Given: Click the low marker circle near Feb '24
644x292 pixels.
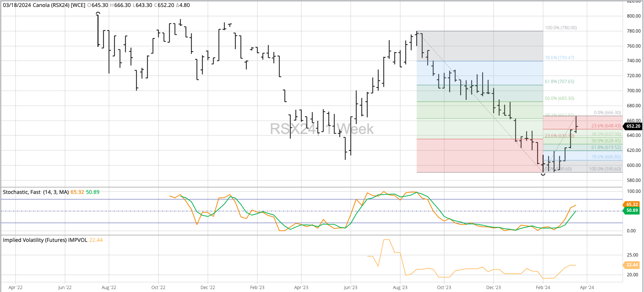Looking at the screenshot, I should coord(543,174).
